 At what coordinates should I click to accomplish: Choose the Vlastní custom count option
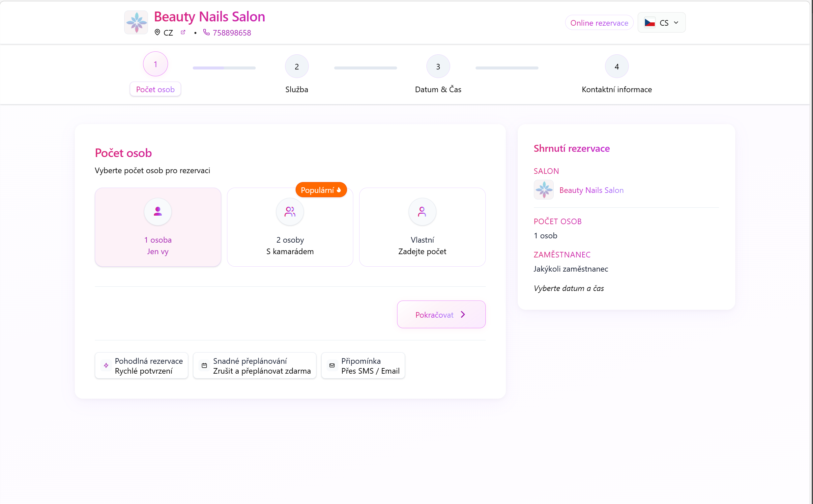pos(422,245)
